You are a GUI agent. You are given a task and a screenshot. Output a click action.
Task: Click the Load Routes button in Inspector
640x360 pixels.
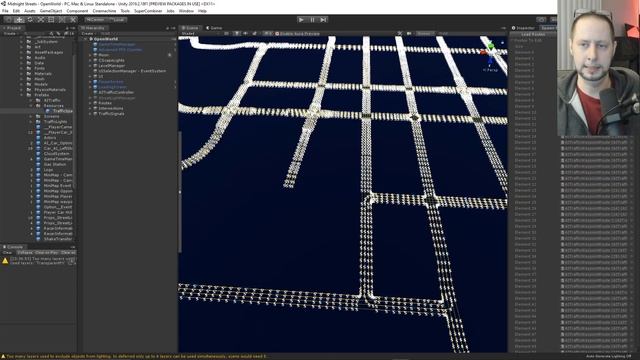[x=533, y=35]
